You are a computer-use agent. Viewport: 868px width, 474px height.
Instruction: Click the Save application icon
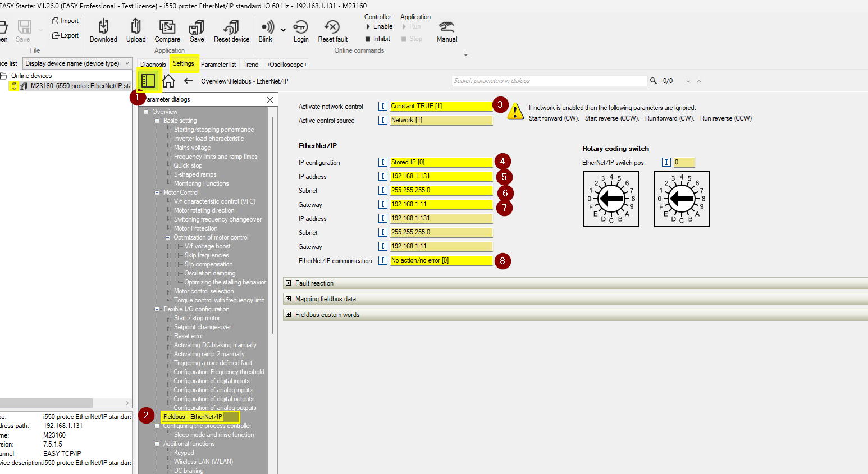(x=197, y=30)
